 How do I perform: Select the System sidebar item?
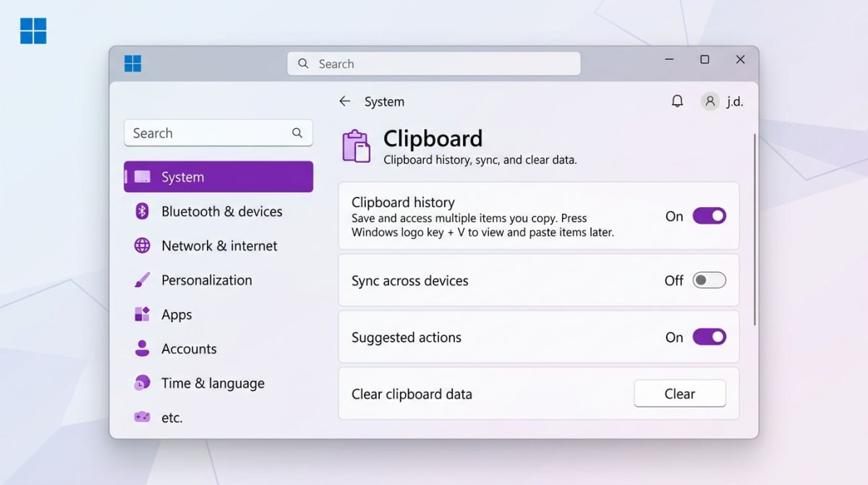[218, 177]
